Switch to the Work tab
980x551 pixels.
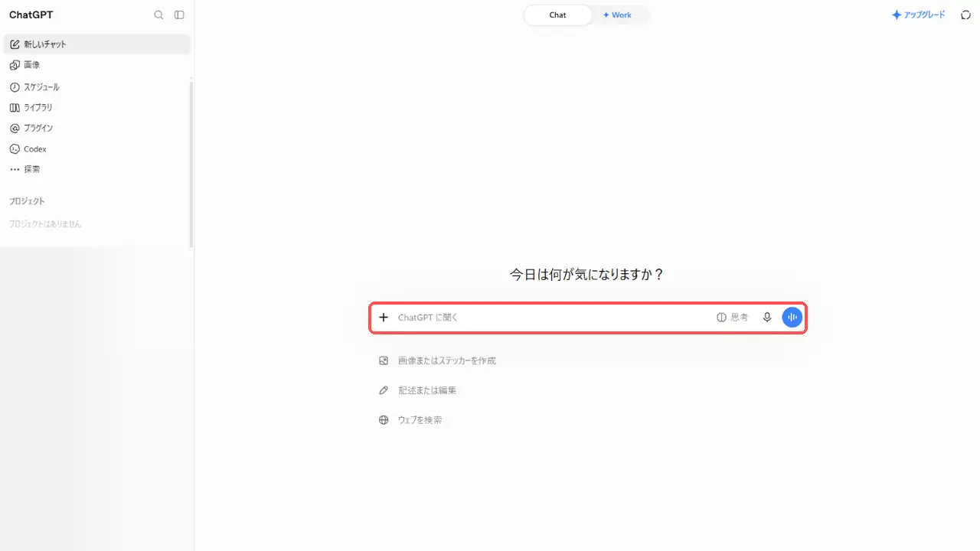tap(617, 15)
